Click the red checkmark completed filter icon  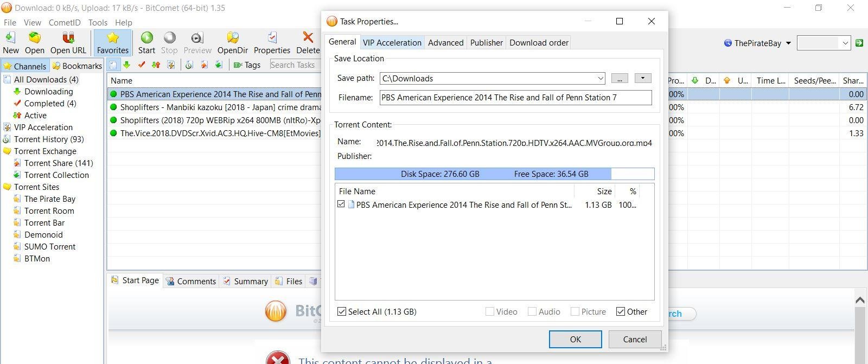coord(142,65)
